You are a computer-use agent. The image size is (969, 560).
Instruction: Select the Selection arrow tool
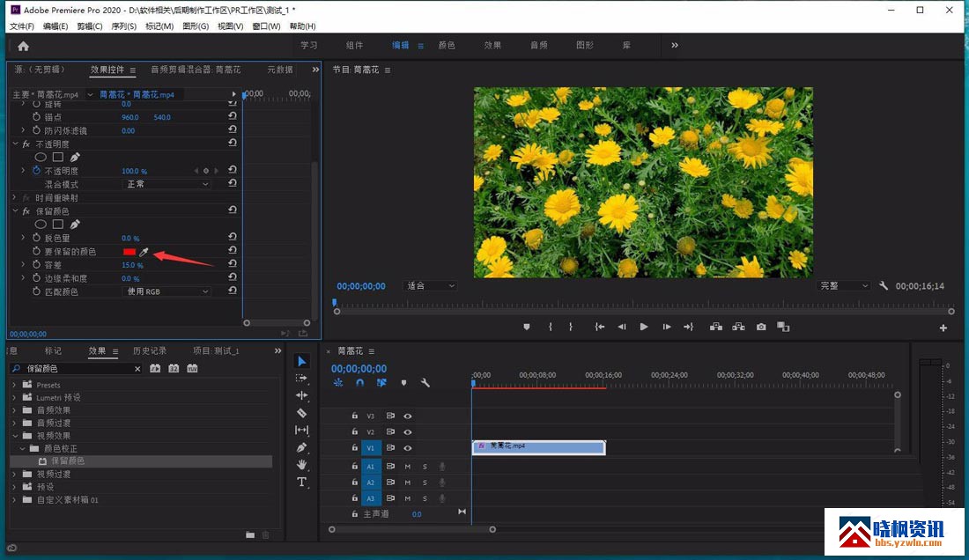[301, 361]
